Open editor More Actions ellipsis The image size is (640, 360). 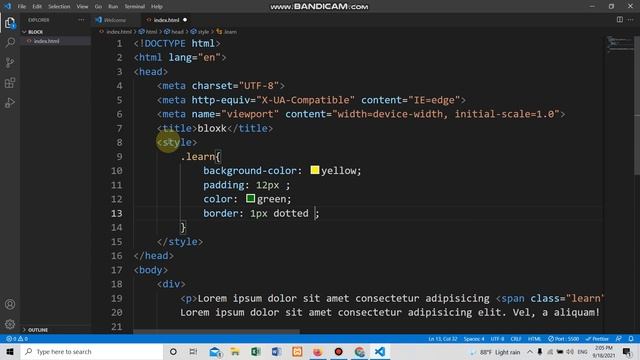tap(631, 20)
